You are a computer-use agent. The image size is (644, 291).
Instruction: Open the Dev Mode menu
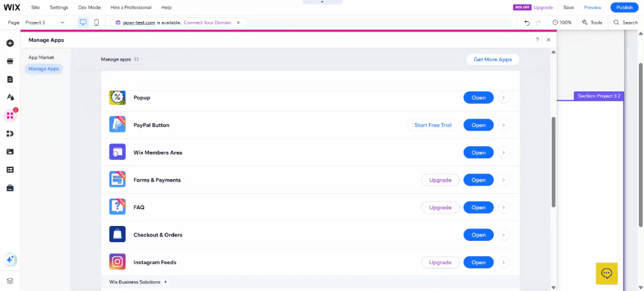pos(90,7)
